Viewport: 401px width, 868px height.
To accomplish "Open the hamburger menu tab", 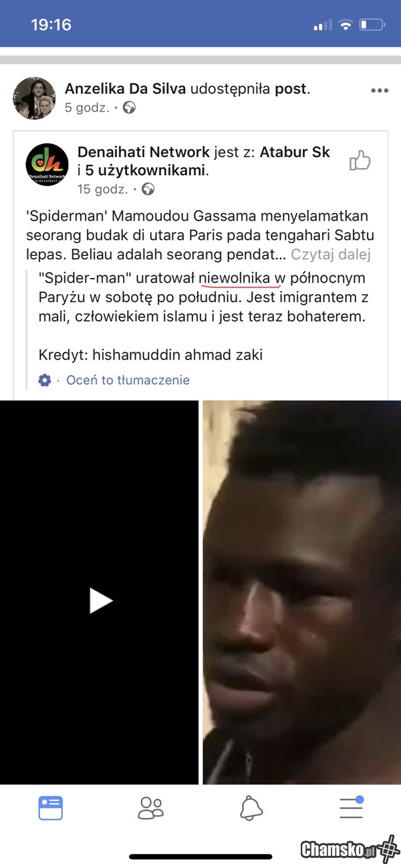I will [351, 807].
